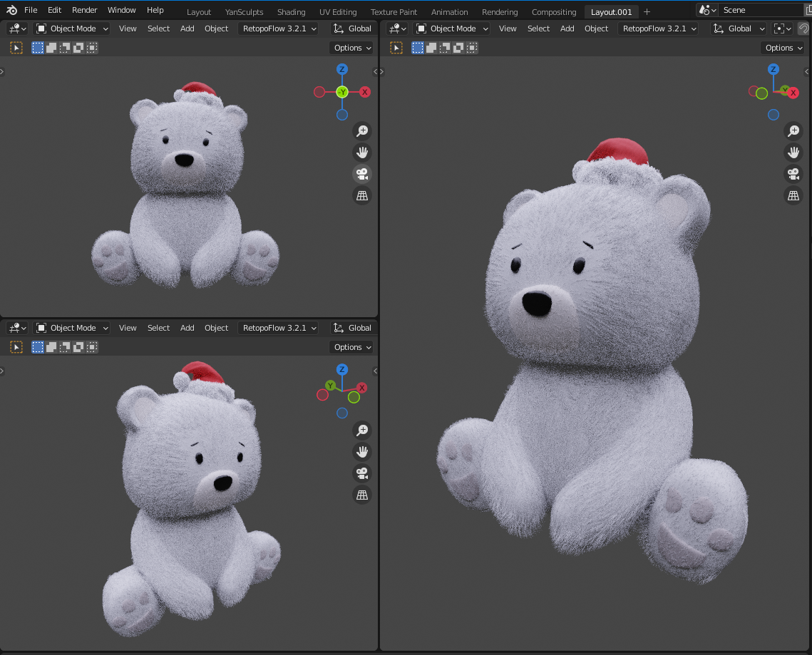Click zoom magnifier icon in right viewport
The image size is (812, 655).
[793, 131]
